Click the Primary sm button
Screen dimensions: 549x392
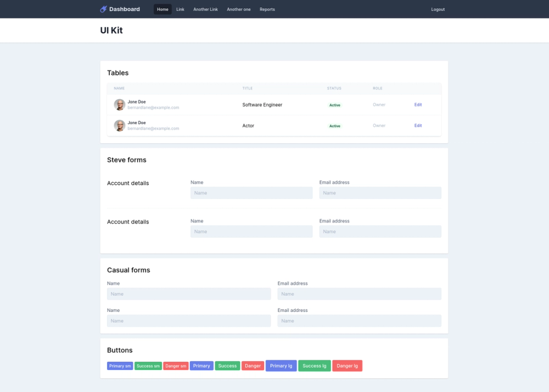[120, 366]
